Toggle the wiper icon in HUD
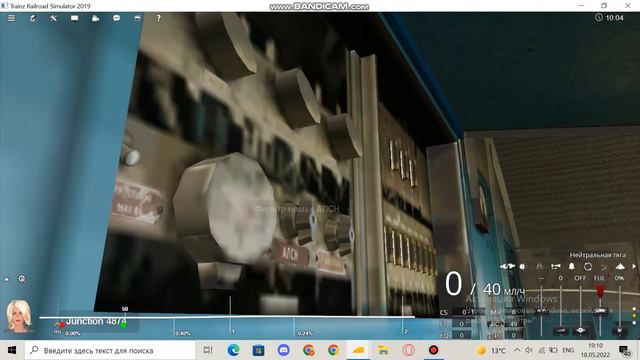This screenshot has height=360, width=640. [x=604, y=267]
